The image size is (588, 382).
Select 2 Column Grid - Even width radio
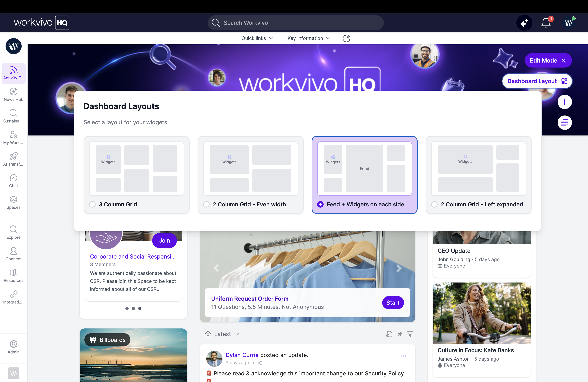(206, 204)
